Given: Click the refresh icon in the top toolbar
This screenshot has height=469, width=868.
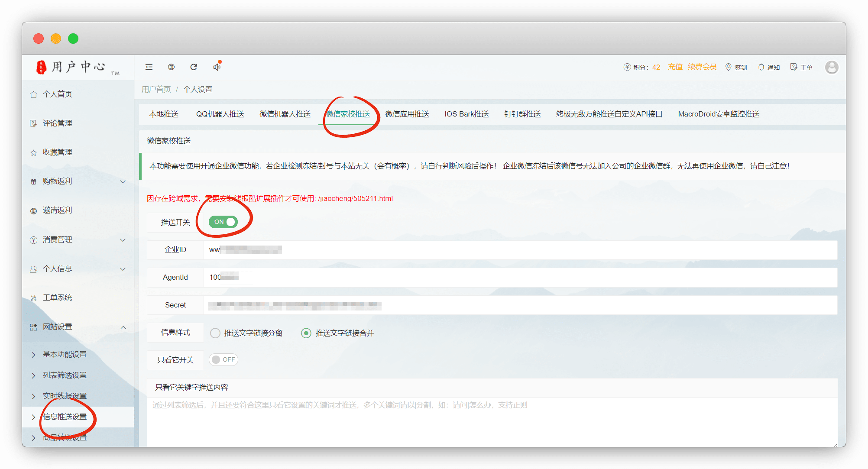Looking at the screenshot, I should point(194,67).
